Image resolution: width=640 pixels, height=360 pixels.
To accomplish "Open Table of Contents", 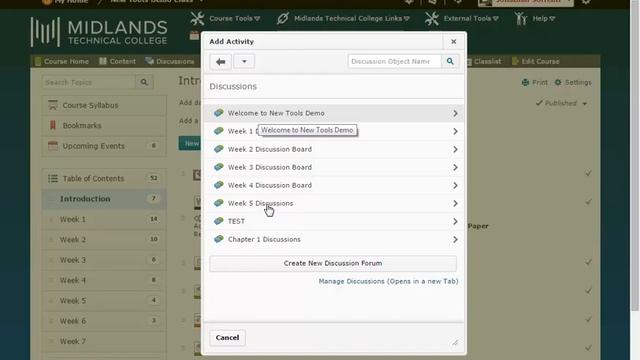I will (104, 178).
